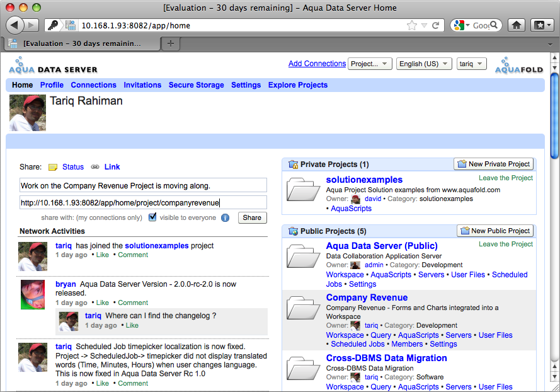The width and height of the screenshot is (560, 392).
Task: Open Members link under Company Revenue
Action: pyautogui.click(x=407, y=344)
